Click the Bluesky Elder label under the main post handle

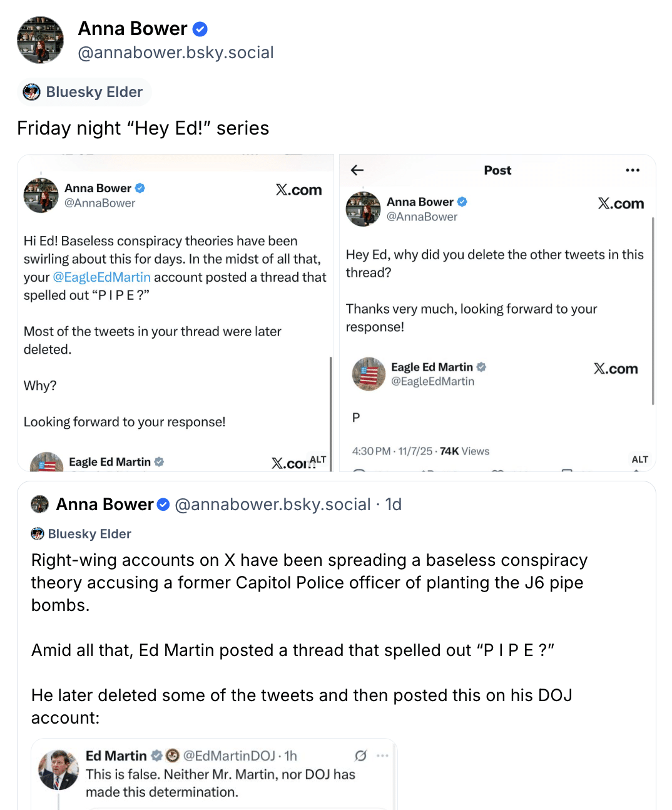point(84,92)
